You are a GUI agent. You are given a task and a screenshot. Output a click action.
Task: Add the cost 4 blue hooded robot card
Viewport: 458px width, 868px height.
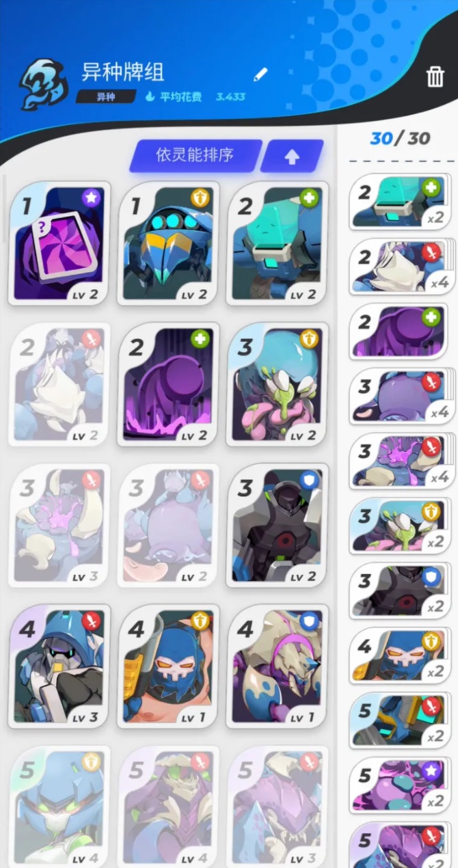(x=59, y=666)
